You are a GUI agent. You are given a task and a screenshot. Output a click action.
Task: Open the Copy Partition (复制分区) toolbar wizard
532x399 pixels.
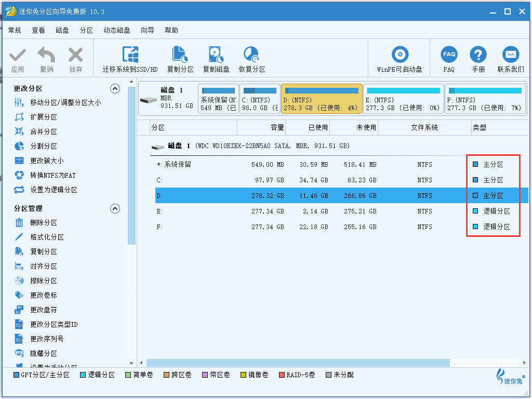180,60
